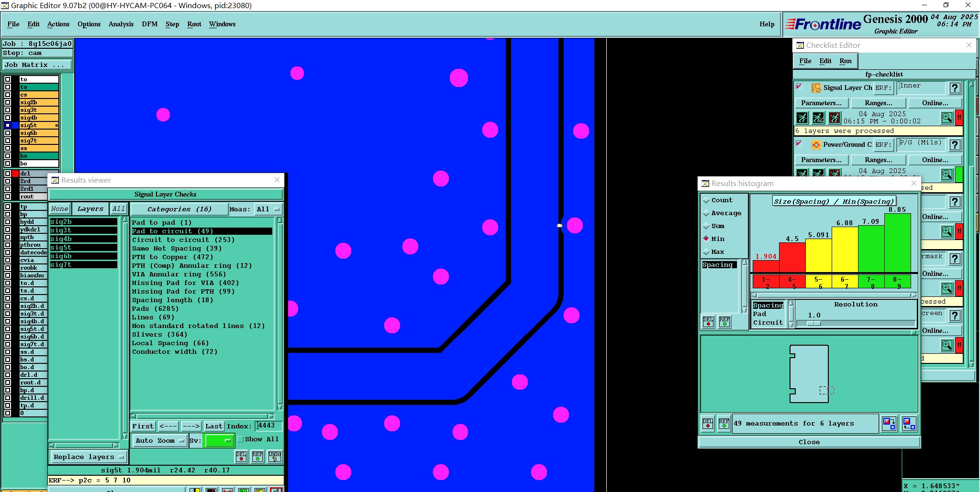Screen dimensions: 980x492
Task: Click last histogram transfer icon at bottom right
Action: click(x=909, y=424)
